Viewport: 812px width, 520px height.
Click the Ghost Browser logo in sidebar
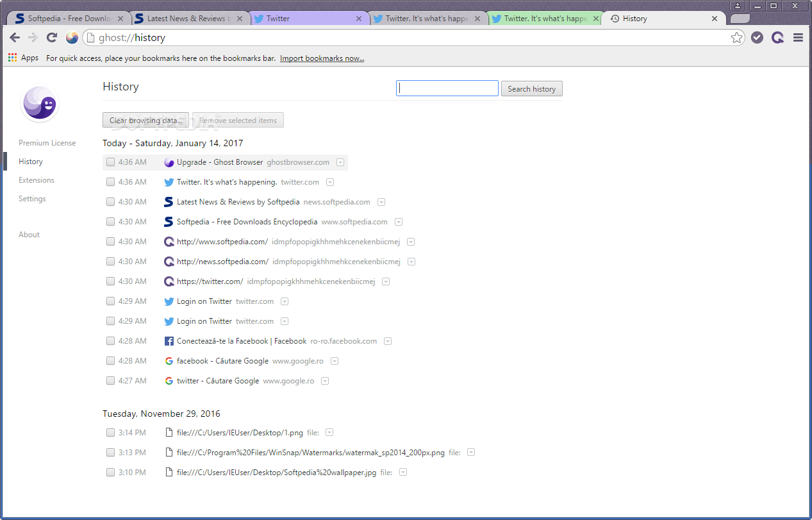coord(40,104)
